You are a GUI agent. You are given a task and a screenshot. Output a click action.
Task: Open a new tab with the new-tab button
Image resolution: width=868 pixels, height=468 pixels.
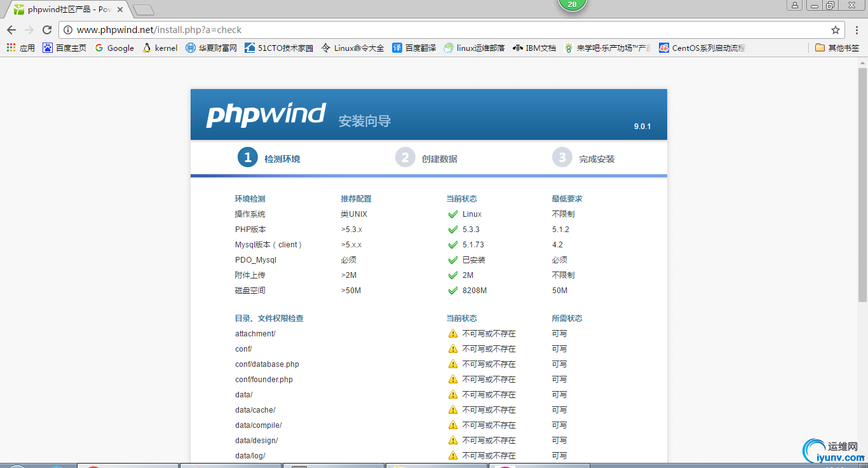tap(144, 10)
